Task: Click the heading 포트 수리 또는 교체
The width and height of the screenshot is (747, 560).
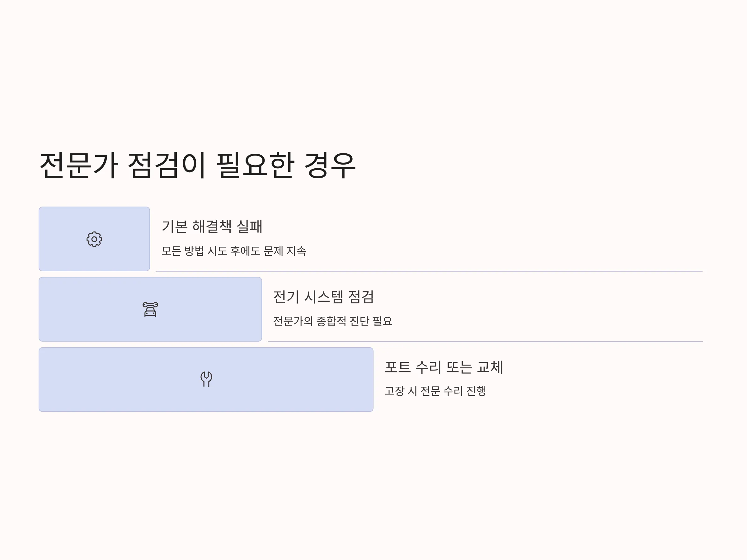Action: [x=444, y=367]
